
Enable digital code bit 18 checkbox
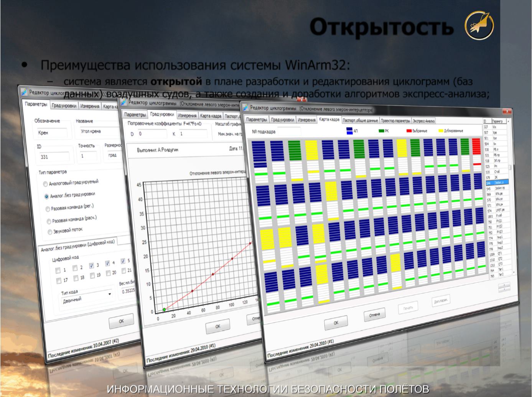[x=76, y=278]
